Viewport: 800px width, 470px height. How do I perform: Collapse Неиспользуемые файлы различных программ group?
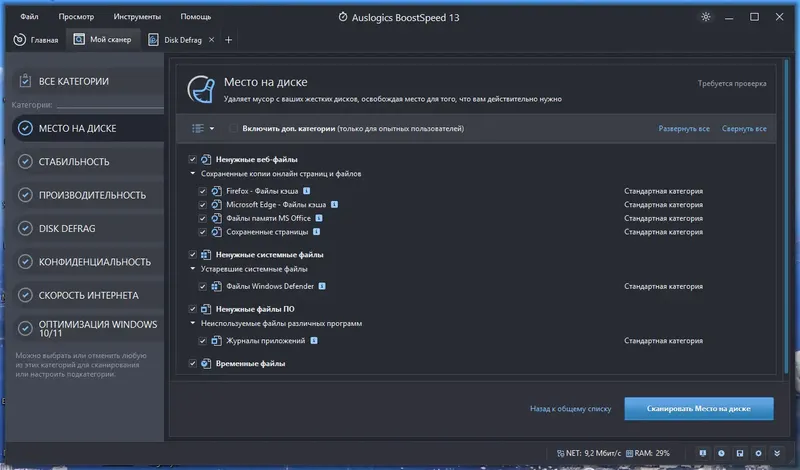192,323
